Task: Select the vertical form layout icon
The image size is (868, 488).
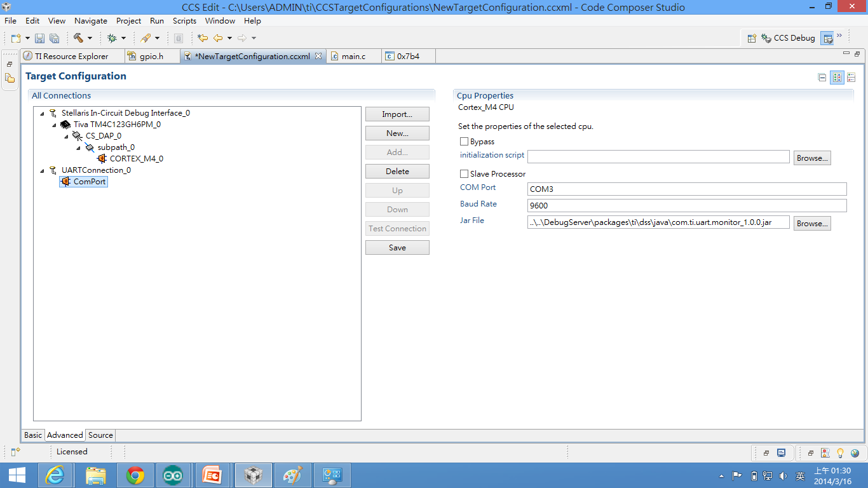Action: click(x=851, y=78)
